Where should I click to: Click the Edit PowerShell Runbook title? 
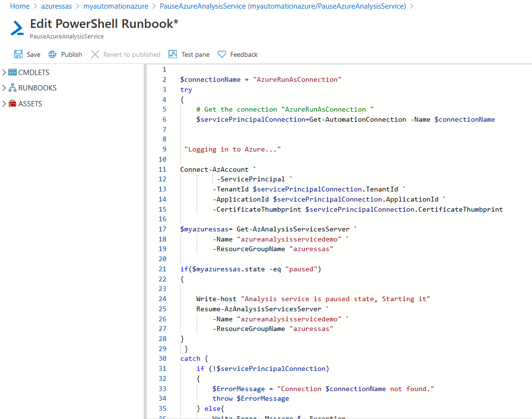point(104,24)
